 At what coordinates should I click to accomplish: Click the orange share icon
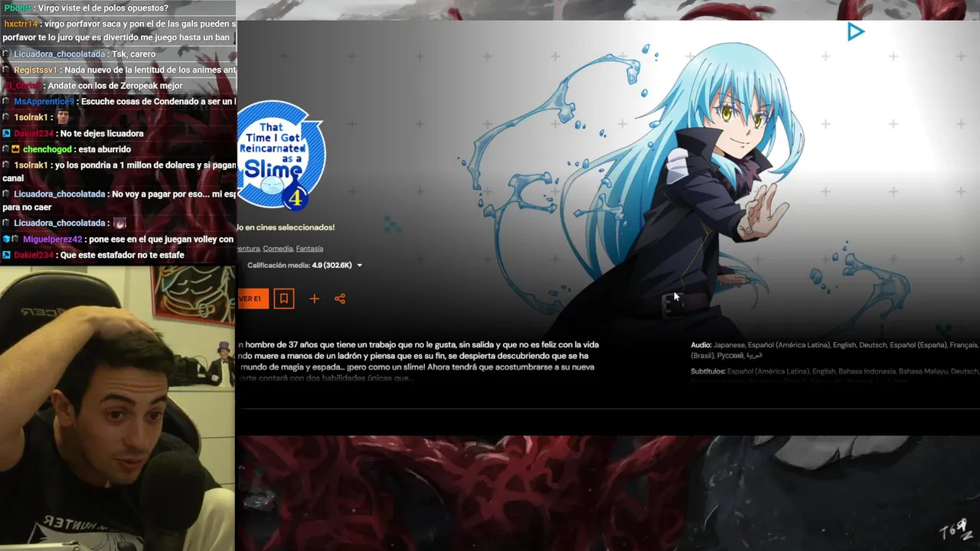[340, 298]
